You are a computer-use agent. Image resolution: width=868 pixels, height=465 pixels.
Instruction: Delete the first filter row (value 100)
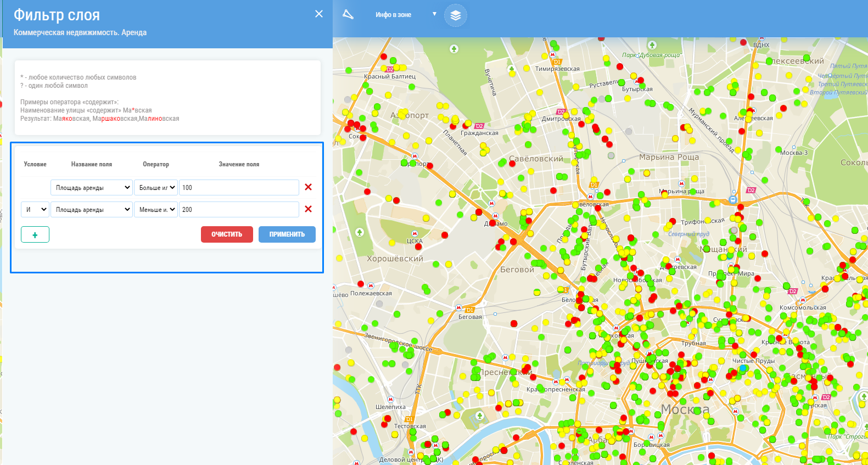click(308, 187)
